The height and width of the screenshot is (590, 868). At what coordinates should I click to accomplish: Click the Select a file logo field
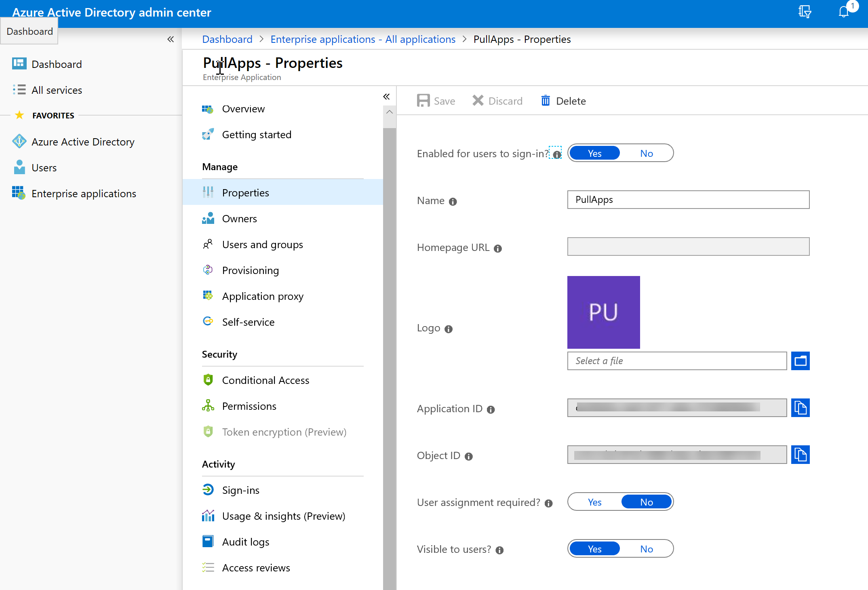pyautogui.click(x=677, y=361)
